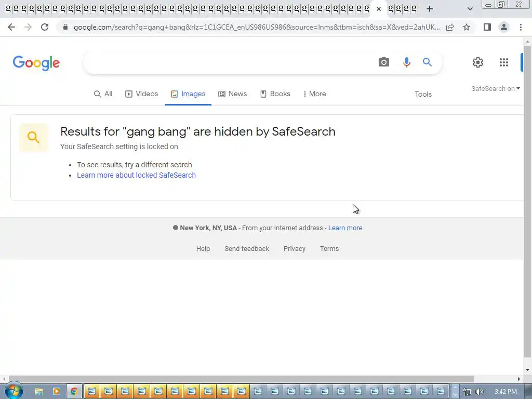Go back using the browser back arrow
The width and height of the screenshot is (532, 399).
point(11,27)
